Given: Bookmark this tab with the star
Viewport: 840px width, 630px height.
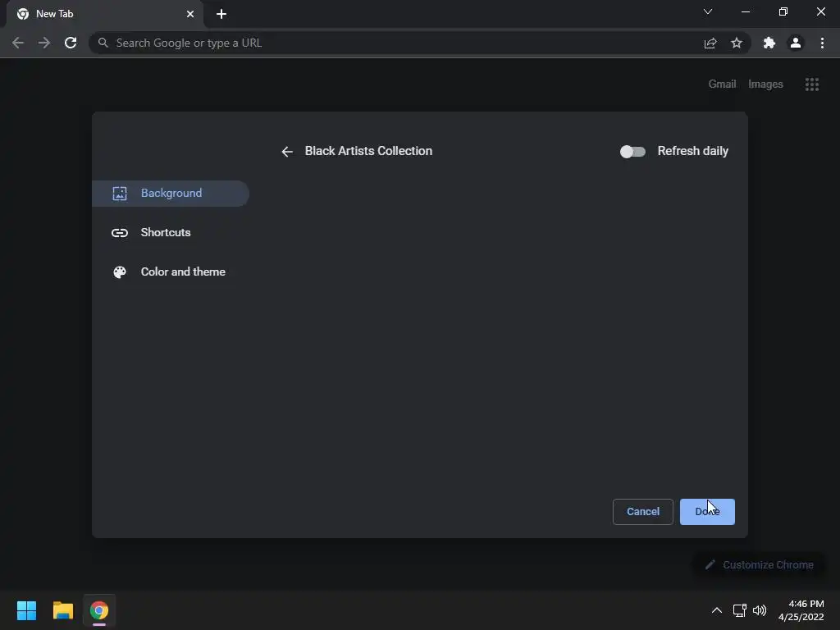Looking at the screenshot, I should [737, 43].
